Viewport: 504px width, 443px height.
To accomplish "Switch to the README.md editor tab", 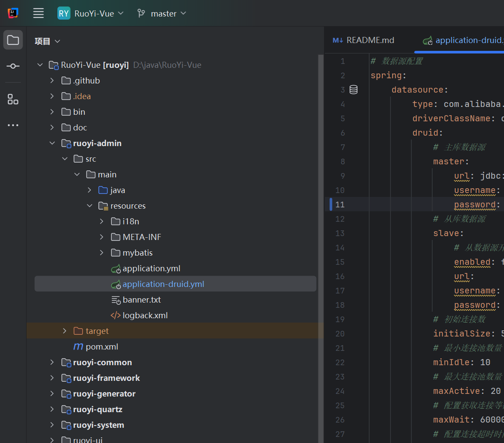I will [364, 40].
